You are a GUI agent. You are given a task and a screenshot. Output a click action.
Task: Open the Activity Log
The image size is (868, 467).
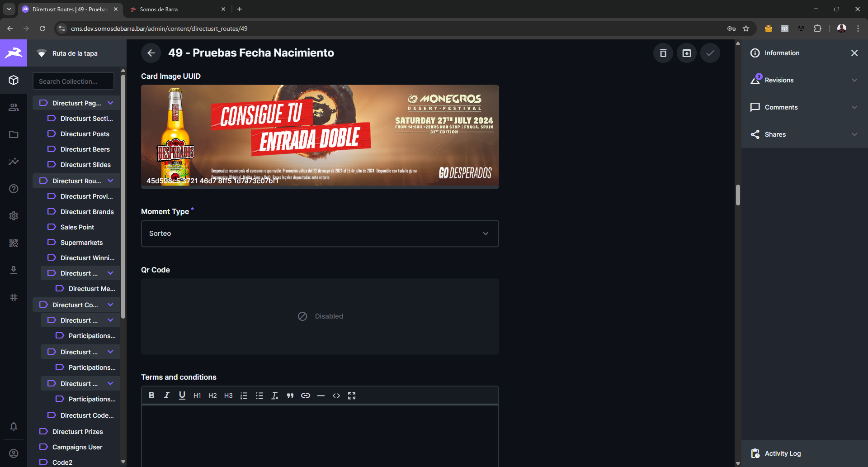(x=805, y=453)
